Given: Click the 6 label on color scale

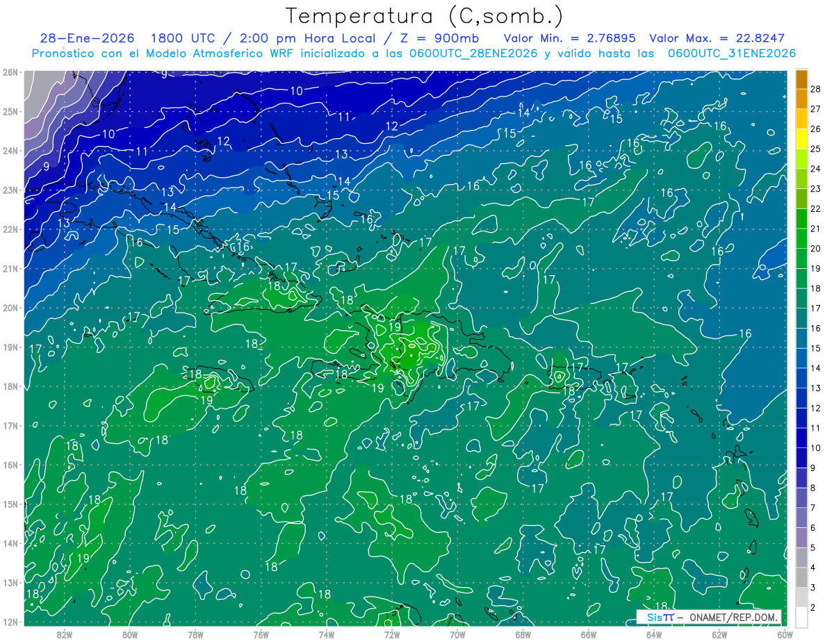Looking at the screenshot, I should pyautogui.click(x=813, y=528).
